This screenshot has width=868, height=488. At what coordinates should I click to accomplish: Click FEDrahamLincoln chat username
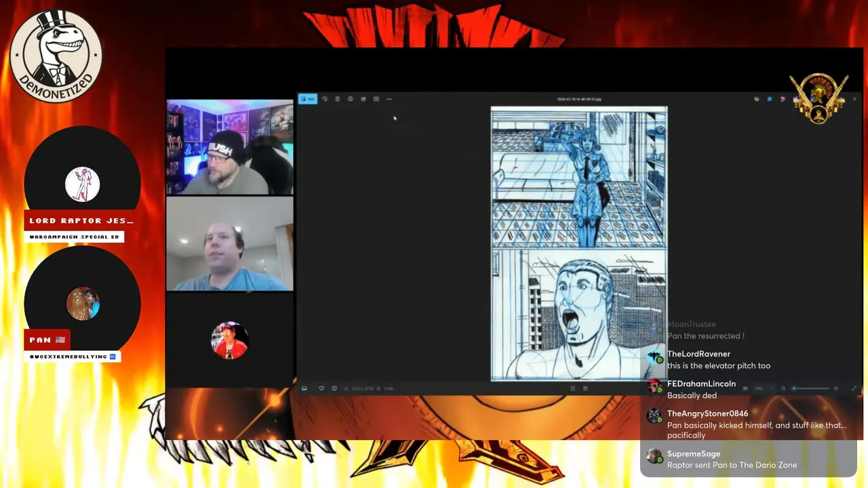coord(701,384)
